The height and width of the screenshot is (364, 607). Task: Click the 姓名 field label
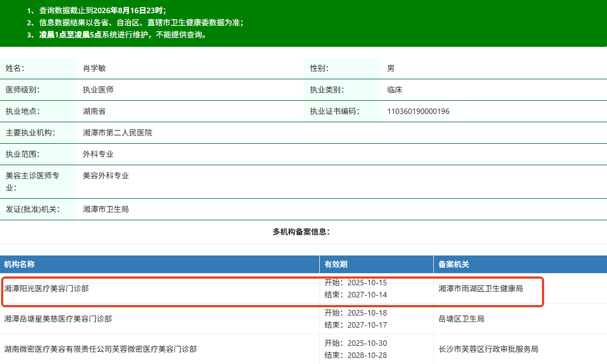coord(15,68)
